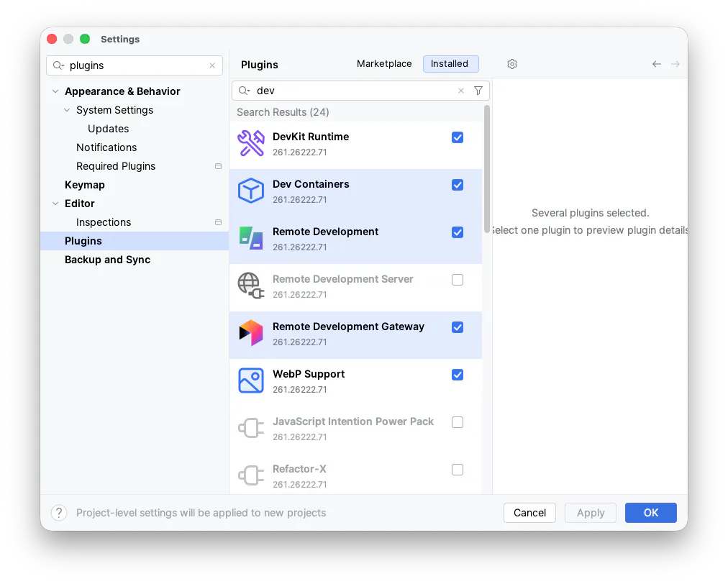Toggle the Remote Development checkbox
The image size is (728, 584).
coord(458,232)
